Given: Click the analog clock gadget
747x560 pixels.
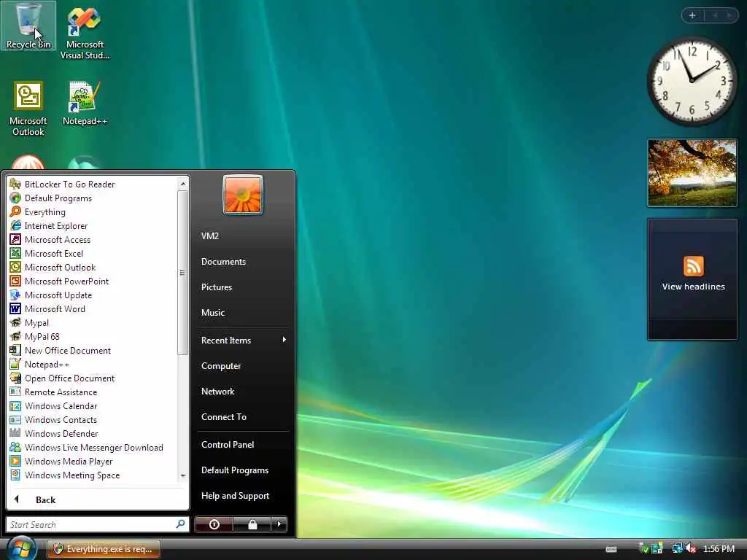Looking at the screenshot, I should pyautogui.click(x=692, y=81).
